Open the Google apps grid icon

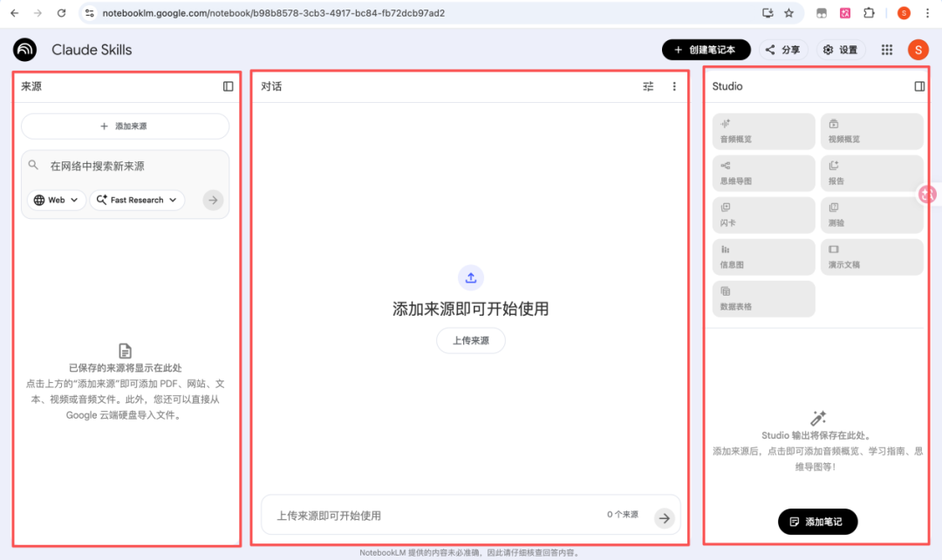click(887, 50)
